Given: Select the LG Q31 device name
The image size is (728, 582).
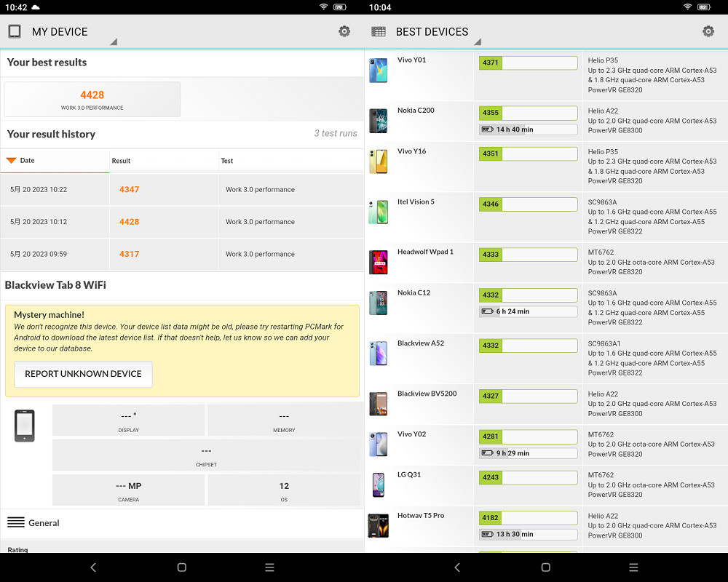Looking at the screenshot, I should [409, 474].
